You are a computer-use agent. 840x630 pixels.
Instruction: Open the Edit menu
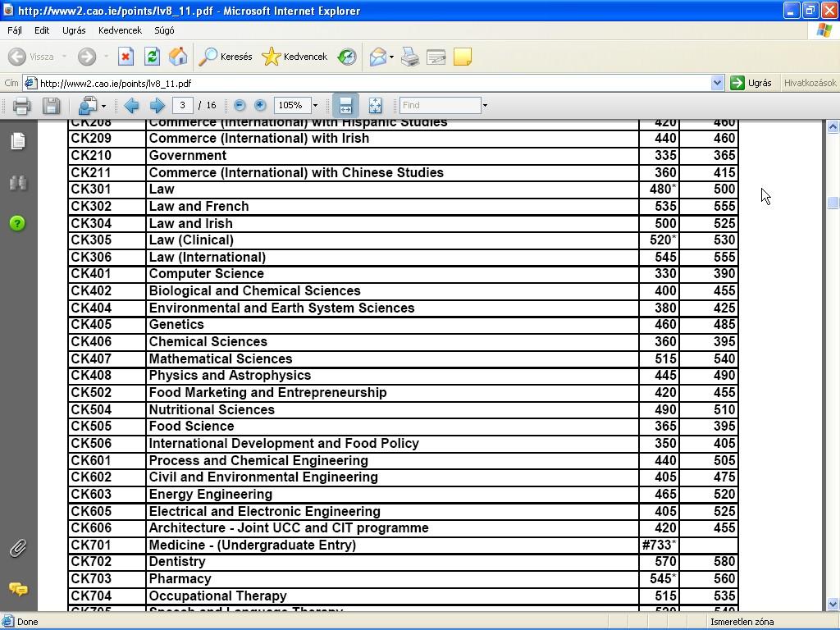(42, 30)
